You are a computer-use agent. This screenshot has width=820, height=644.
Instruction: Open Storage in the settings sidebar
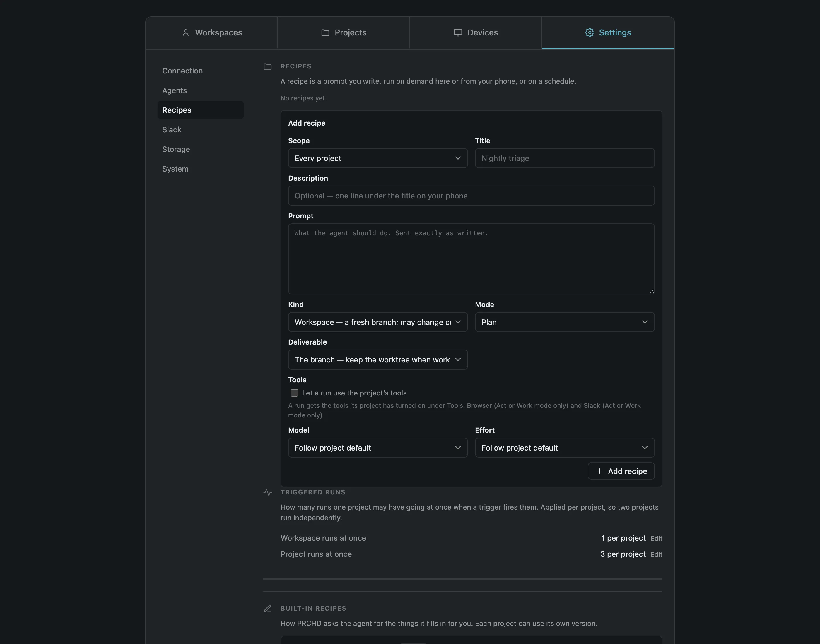click(x=200, y=149)
